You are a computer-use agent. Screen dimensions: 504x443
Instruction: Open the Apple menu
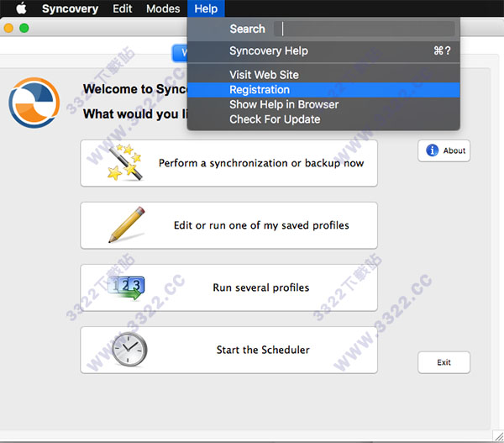21,8
